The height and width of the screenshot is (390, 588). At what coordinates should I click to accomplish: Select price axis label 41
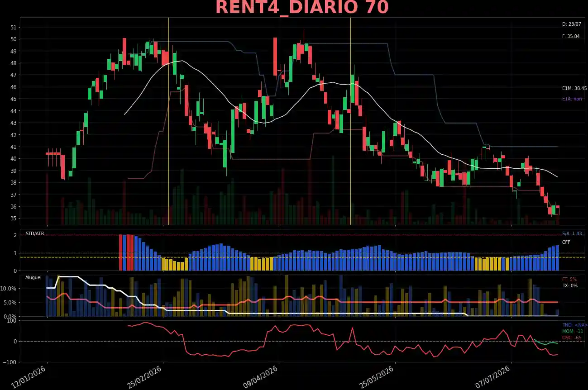click(x=13, y=147)
